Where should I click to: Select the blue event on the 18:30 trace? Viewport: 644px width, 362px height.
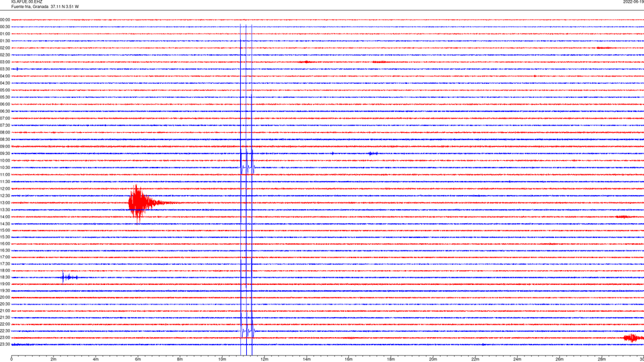pyautogui.click(x=69, y=278)
